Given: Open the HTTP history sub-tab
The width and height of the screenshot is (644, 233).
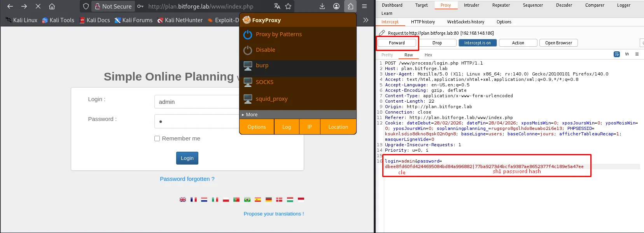Looking at the screenshot, I should point(423,22).
